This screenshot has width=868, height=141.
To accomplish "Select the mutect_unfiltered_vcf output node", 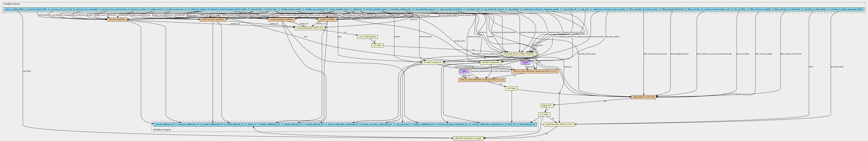I will tap(424, 124).
